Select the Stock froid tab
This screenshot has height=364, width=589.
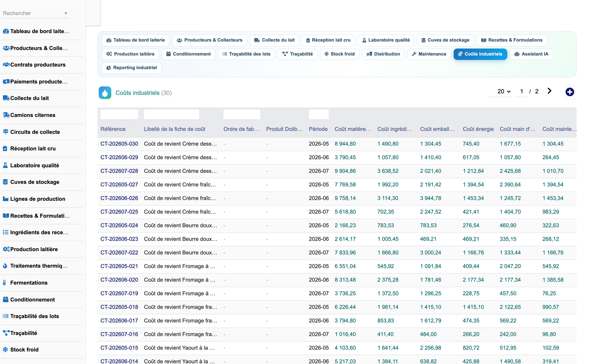click(x=339, y=54)
